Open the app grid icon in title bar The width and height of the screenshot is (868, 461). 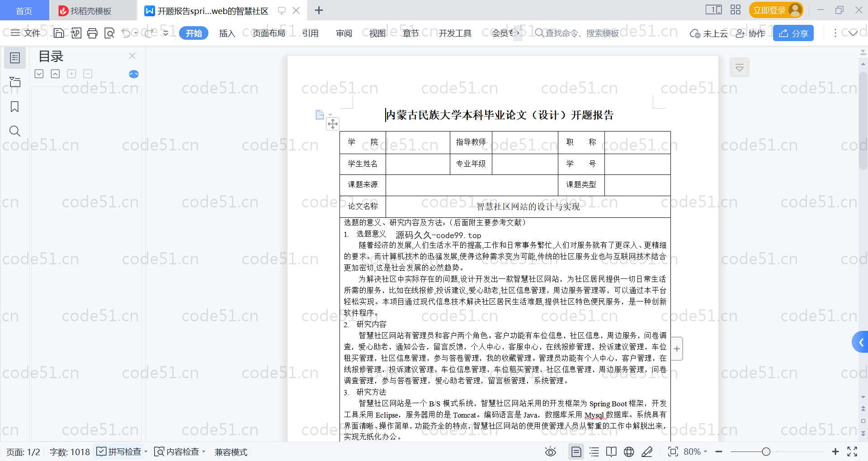736,10
